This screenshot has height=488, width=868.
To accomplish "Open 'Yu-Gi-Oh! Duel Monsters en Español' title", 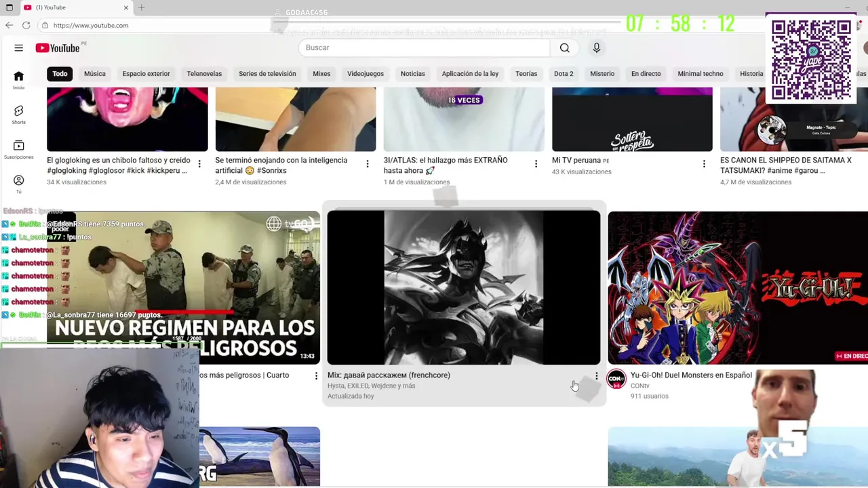I will coord(691,375).
